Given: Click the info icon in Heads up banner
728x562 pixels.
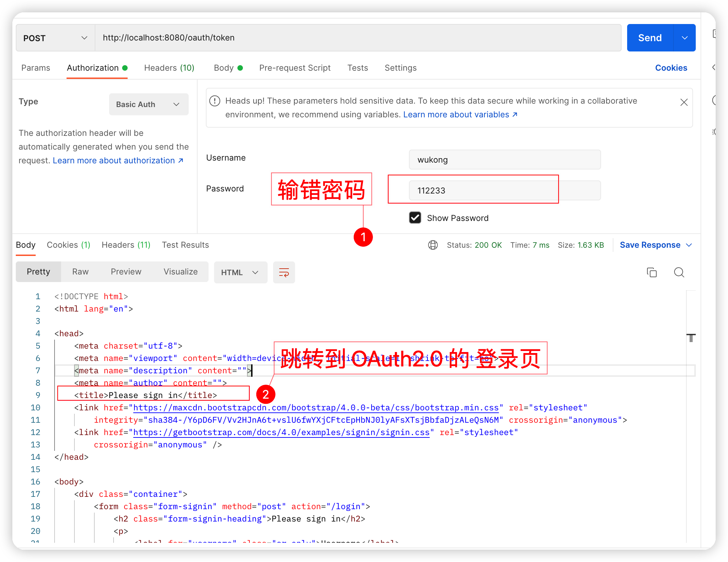Looking at the screenshot, I should coord(215,101).
